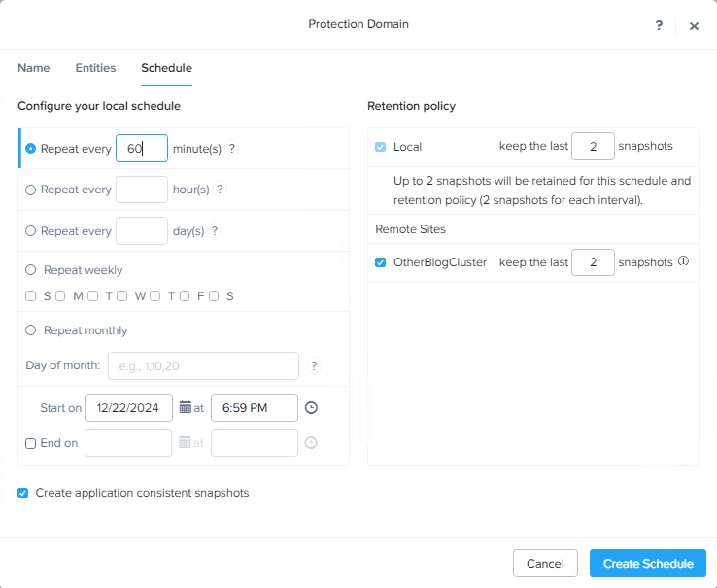Select the Repeat monthly radio option
The height and width of the screenshot is (588, 717).
[31, 329]
